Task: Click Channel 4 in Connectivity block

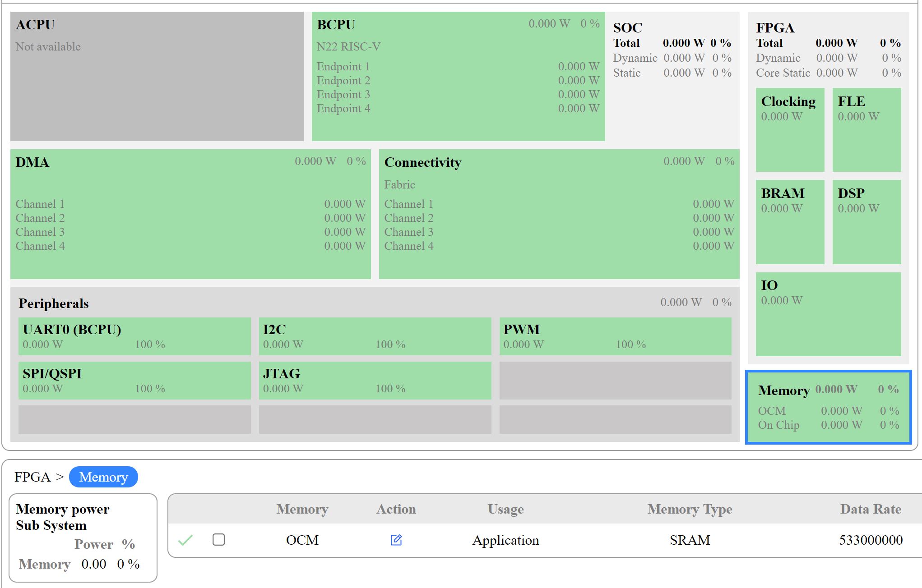Action: [x=559, y=246]
